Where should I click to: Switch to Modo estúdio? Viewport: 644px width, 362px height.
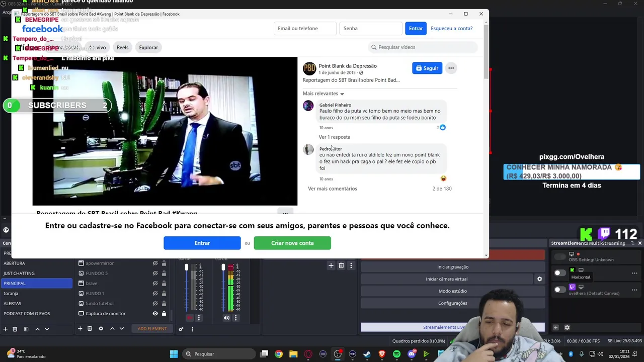coord(453,291)
